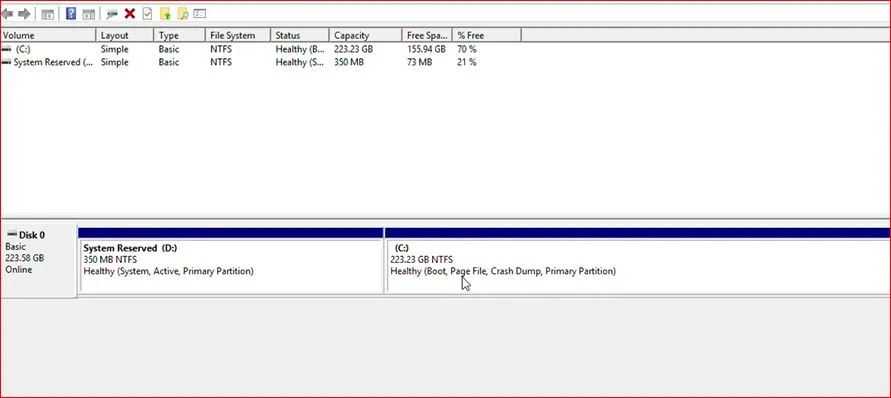Select the Disk 0 label in graphical view
891x398 pixels.
[32, 235]
